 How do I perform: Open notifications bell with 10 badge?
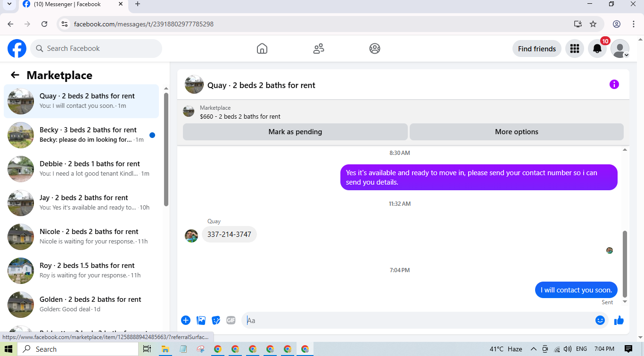tap(597, 49)
